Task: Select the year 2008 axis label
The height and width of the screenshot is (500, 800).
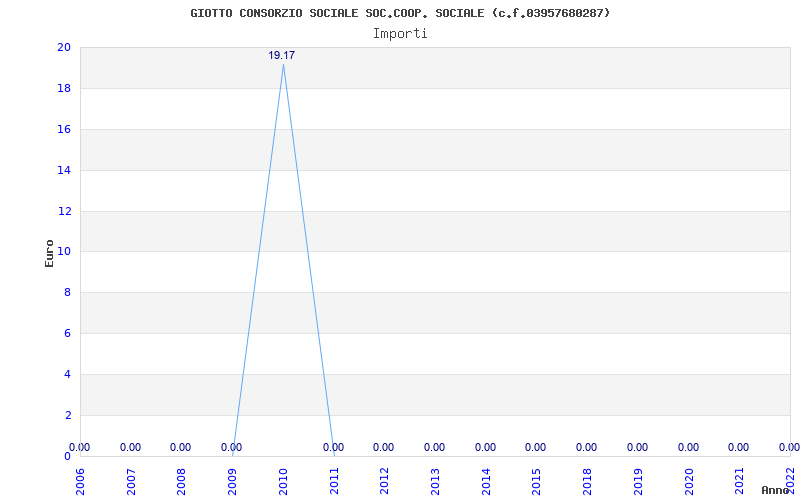Action: pos(182,482)
